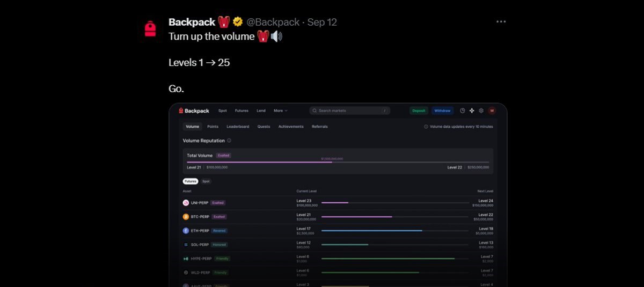Screen dimensions: 644x287
Task: Open the M user avatar in the Backpack header
Action: pos(492,111)
